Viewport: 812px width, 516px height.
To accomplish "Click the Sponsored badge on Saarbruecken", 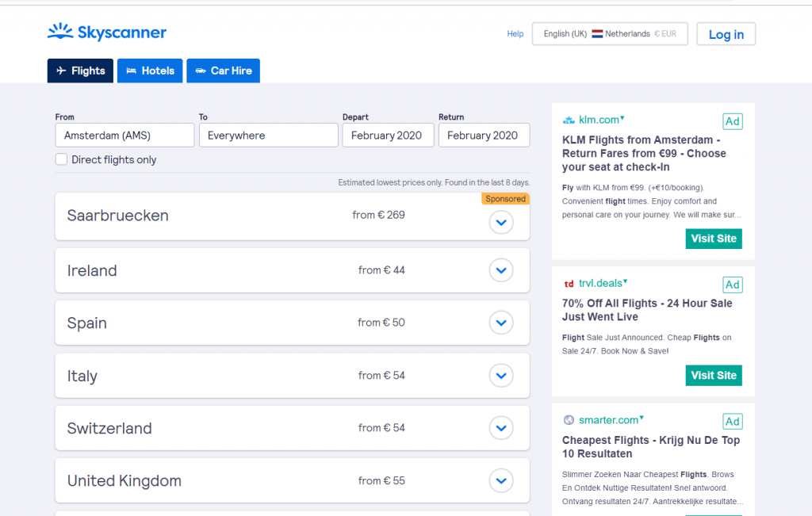I will click(x=505, y=199).
